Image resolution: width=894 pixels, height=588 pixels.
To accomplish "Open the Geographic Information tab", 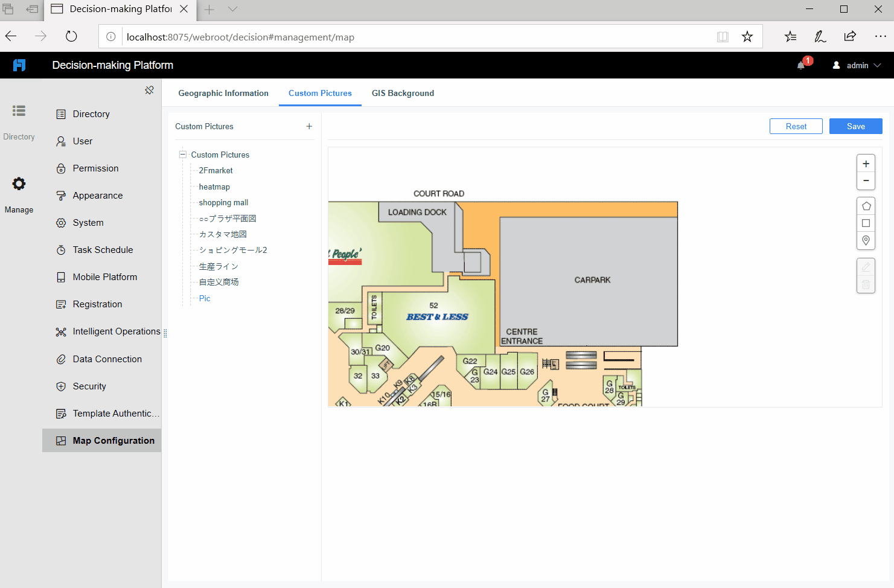I will click(223, 93).
